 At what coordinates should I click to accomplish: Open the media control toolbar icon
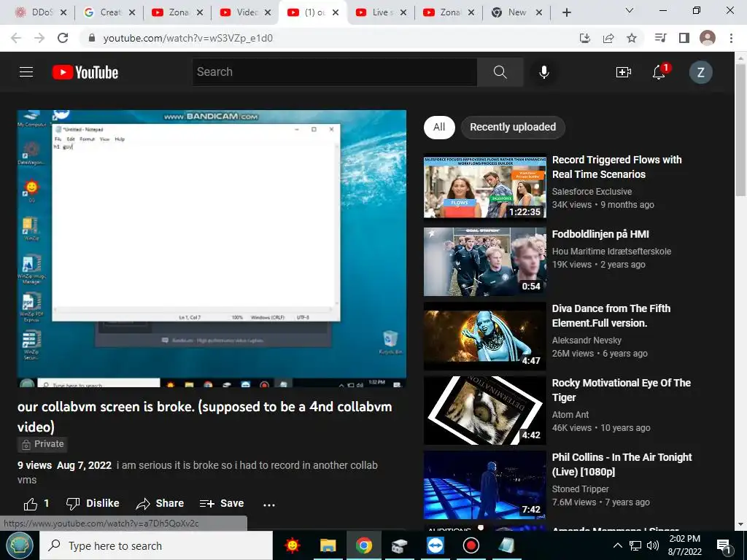[x=660, y=38]
